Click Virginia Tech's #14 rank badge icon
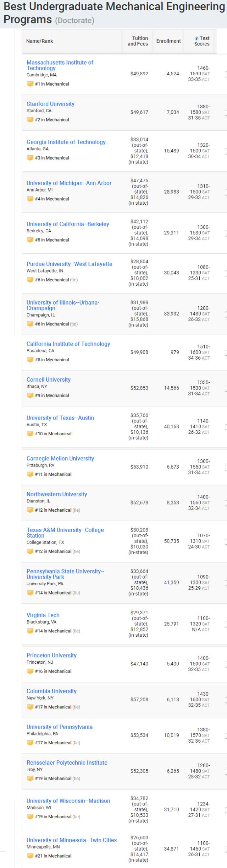Image resolution: width=227 pixels, height=868 pixels. click(x=30, y=631)
